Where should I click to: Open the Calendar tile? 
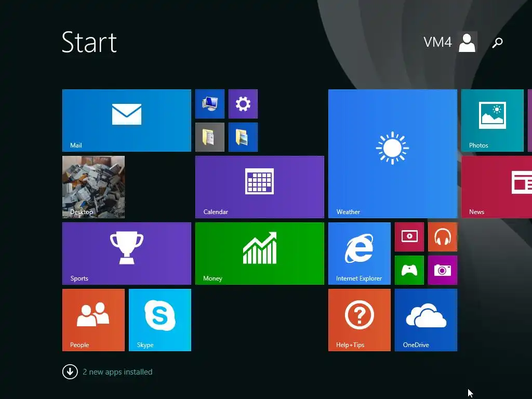[x=260, y=187]
